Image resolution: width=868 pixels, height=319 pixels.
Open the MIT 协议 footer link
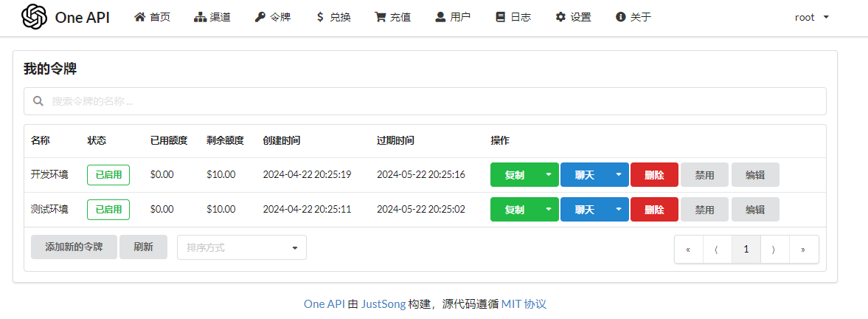(524, 304)
